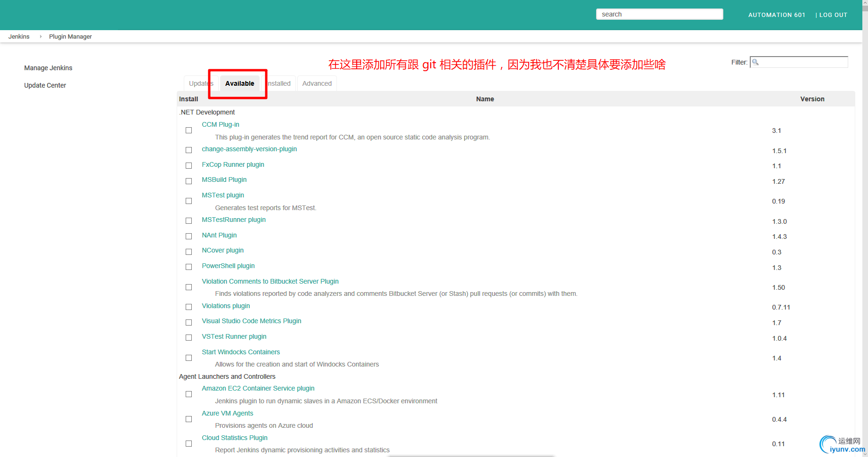Click 'Generates test reports for MSTest.' description
This screenshot has width=868, height=457.
[x=266, y=208]
